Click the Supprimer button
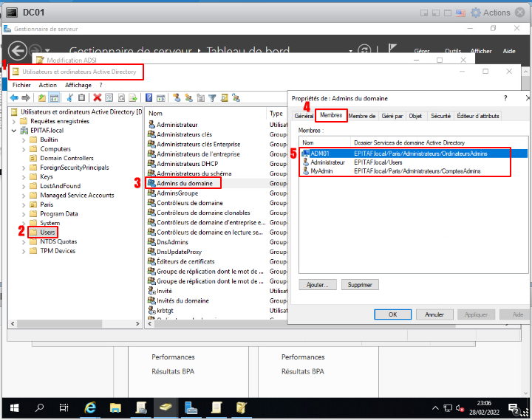 pos(360,285)
